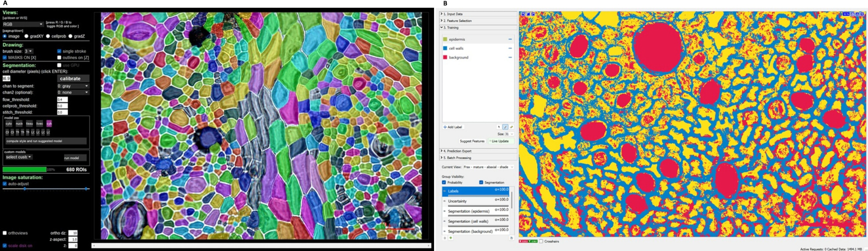Click the ilastik navigation cursor tool icon
This screenshot has width=868, height=251.
tap(499, 127)
